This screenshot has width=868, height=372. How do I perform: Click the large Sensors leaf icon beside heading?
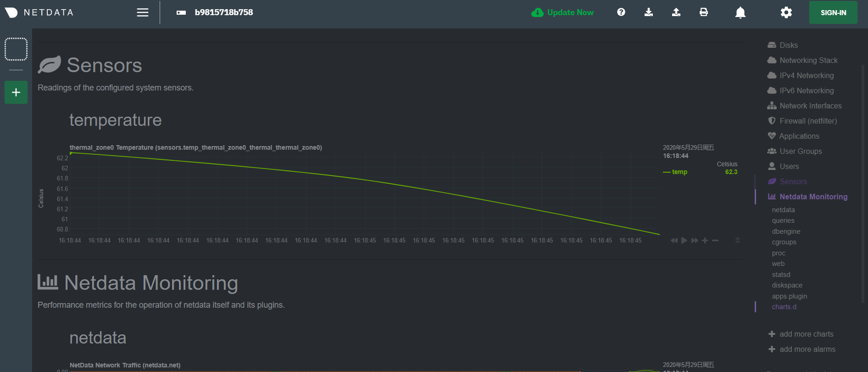coord(49,65)
